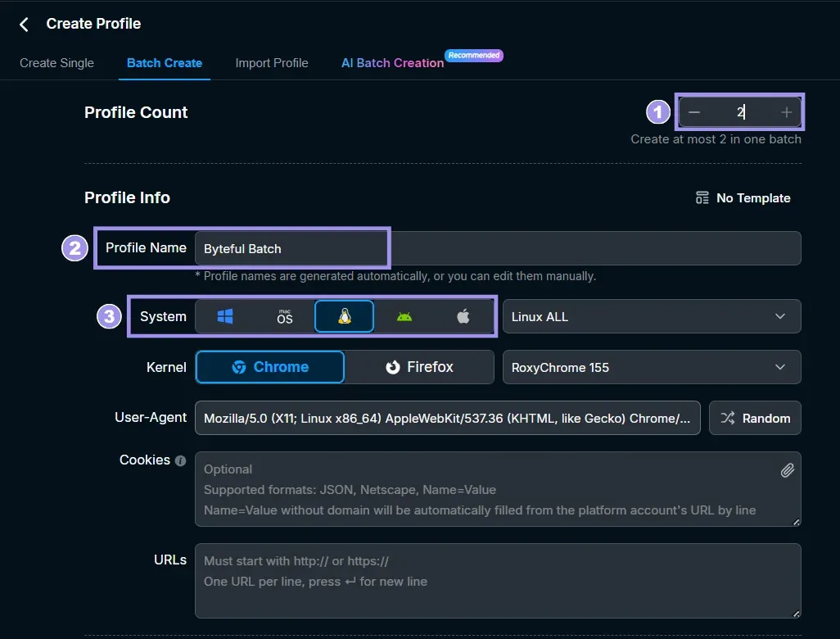
Task: Open the No Template selector
Action: [x=743, y=197]
